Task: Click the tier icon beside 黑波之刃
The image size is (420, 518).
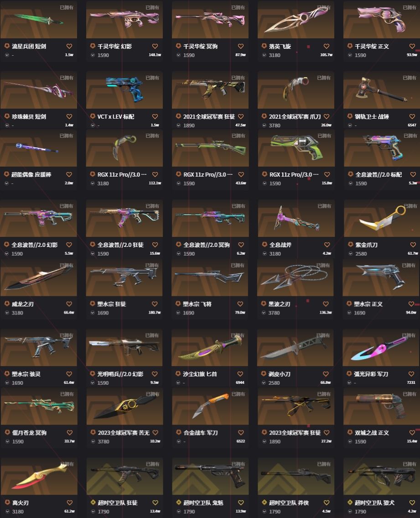Action: [264, 303]
